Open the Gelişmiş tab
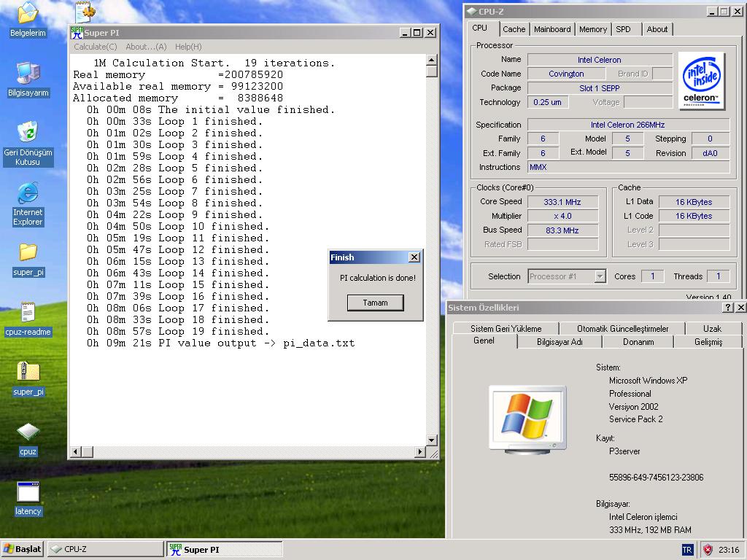The width and height of the screenshot is (747, 560). click(x=708, y=342)
